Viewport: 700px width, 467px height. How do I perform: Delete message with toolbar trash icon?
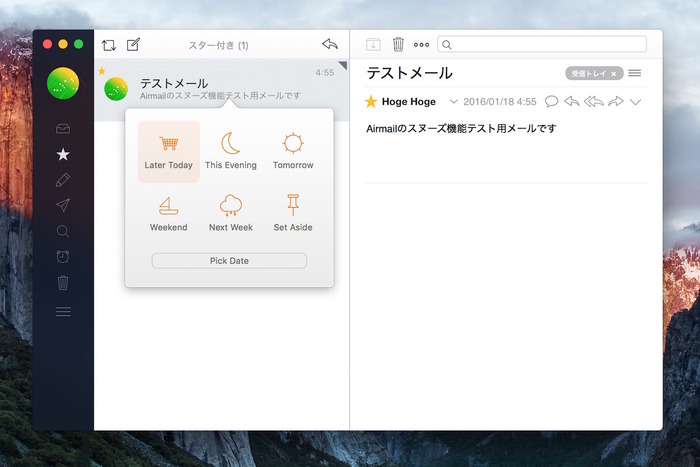(x=398, y=45)
